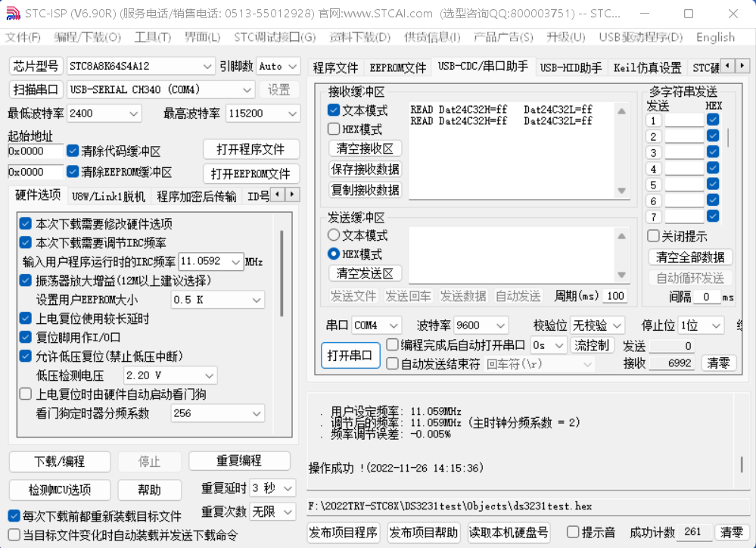
Task: Open serial assistant COM4 port dropdown
Action: coord(376,325)
